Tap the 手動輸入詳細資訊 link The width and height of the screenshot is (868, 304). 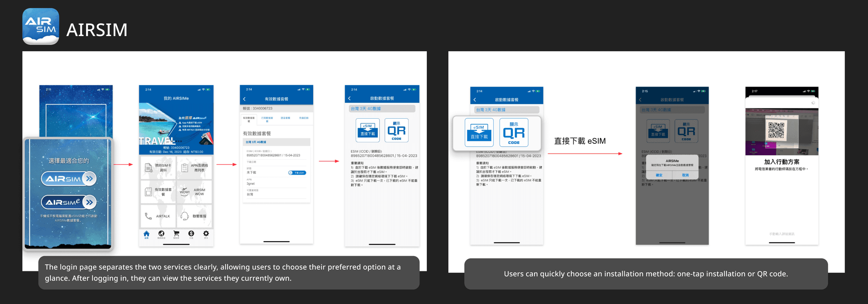click(x=782, y=234)
